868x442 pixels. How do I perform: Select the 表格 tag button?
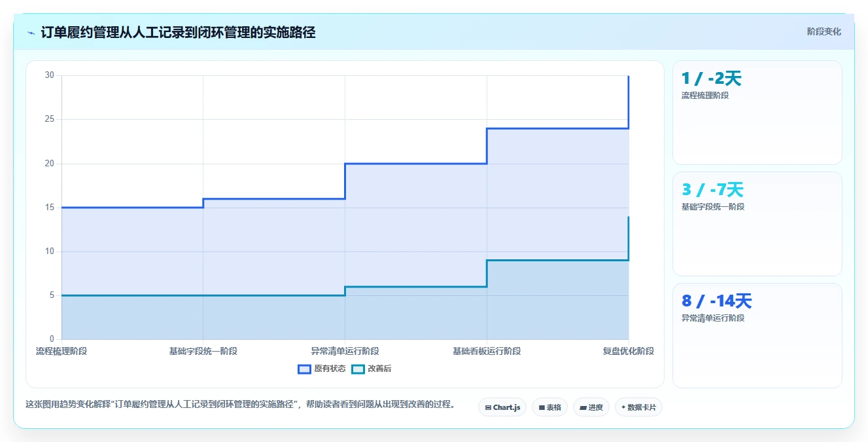[x=549, y=407]
